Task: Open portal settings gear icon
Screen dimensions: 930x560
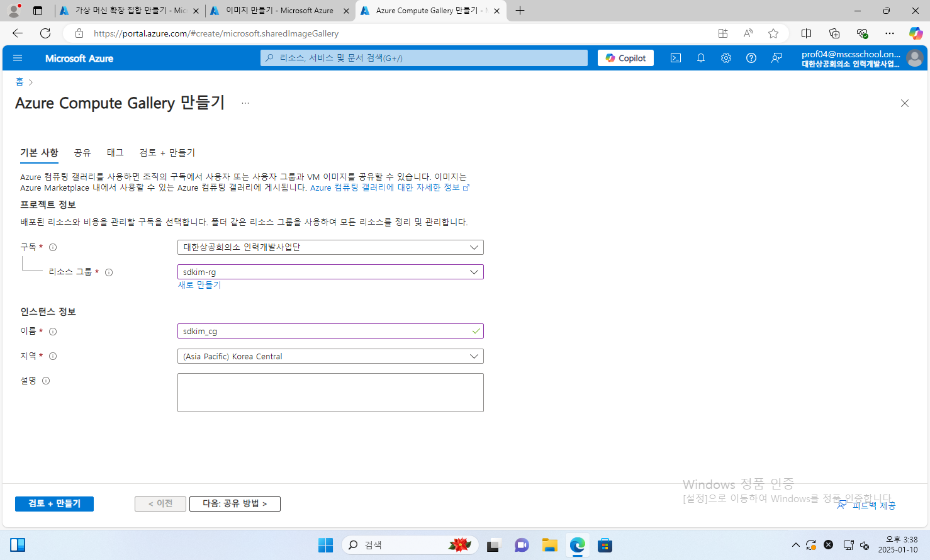Action: point(726,58)
